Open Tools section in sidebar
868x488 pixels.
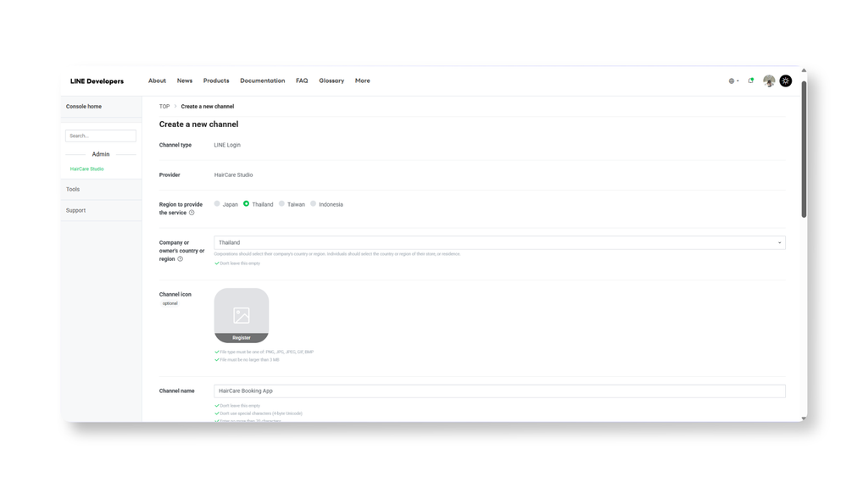point(73,189)
